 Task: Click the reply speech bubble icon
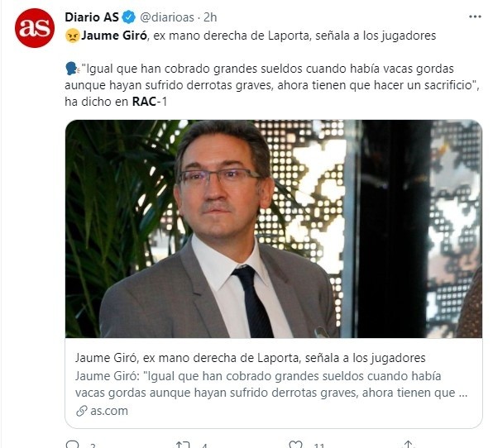(x=73, y=444)
